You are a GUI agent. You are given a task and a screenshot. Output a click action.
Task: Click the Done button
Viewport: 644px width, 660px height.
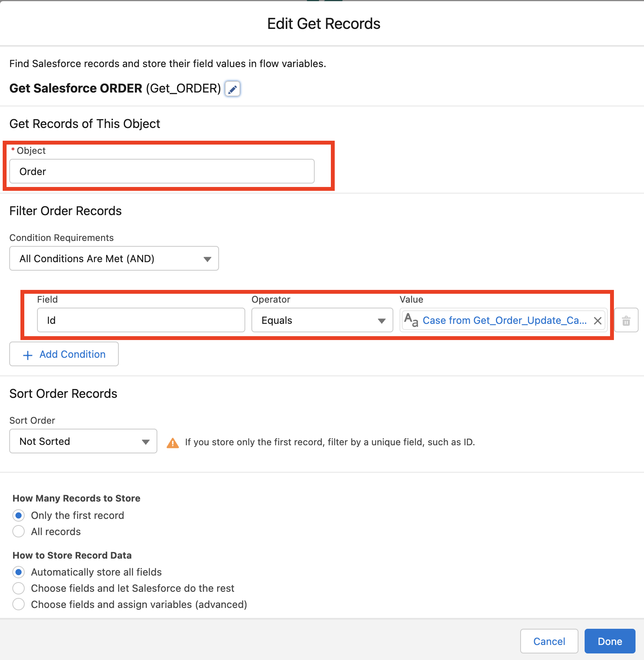610,641
